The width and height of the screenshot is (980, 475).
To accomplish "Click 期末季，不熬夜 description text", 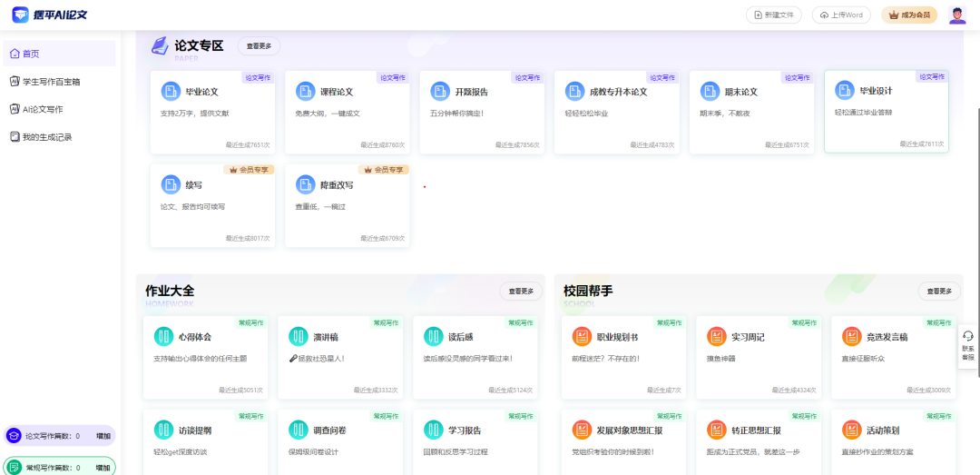I will pos(724,114).
